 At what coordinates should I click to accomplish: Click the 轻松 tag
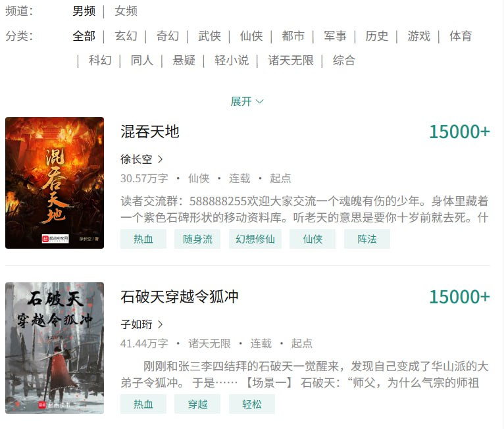tap(252, 404)
